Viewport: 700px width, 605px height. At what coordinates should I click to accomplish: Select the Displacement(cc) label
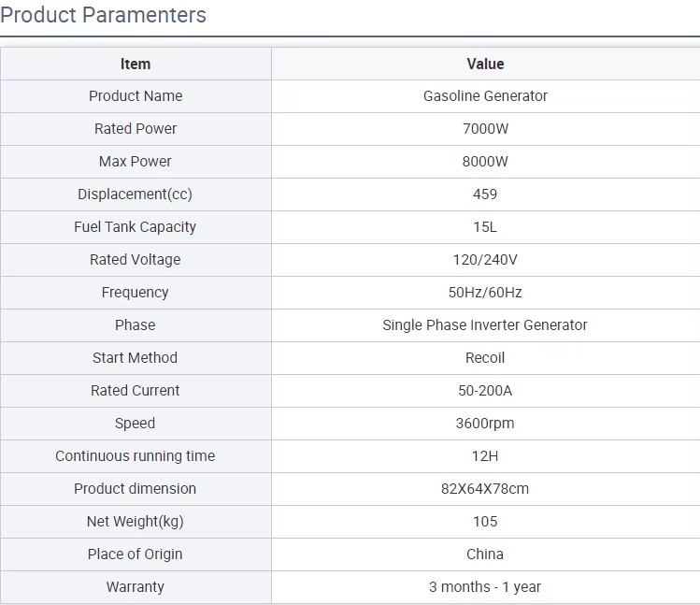(x=136, y=194)
